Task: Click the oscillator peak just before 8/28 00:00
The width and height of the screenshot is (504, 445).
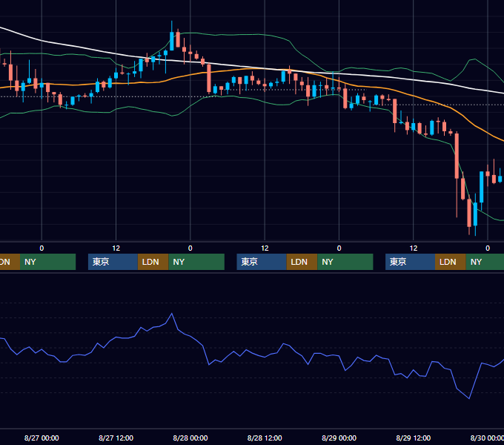Action: pos(172,314)
